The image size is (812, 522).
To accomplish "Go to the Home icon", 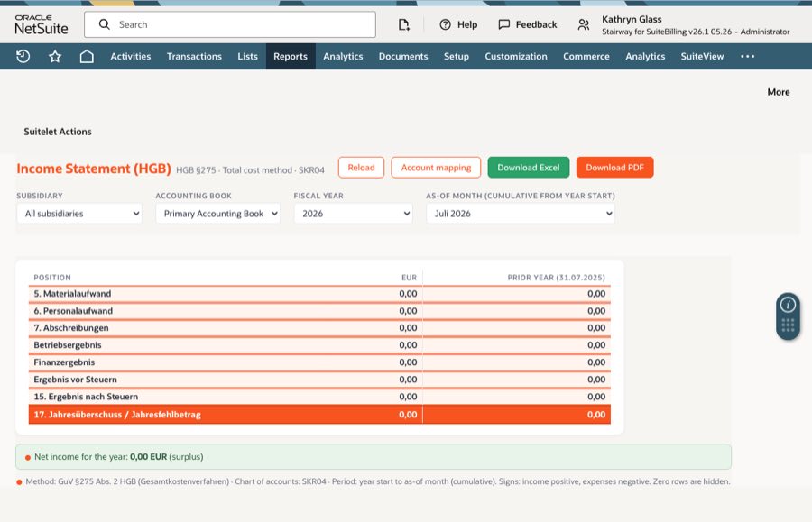I will (x=87, y=57).
